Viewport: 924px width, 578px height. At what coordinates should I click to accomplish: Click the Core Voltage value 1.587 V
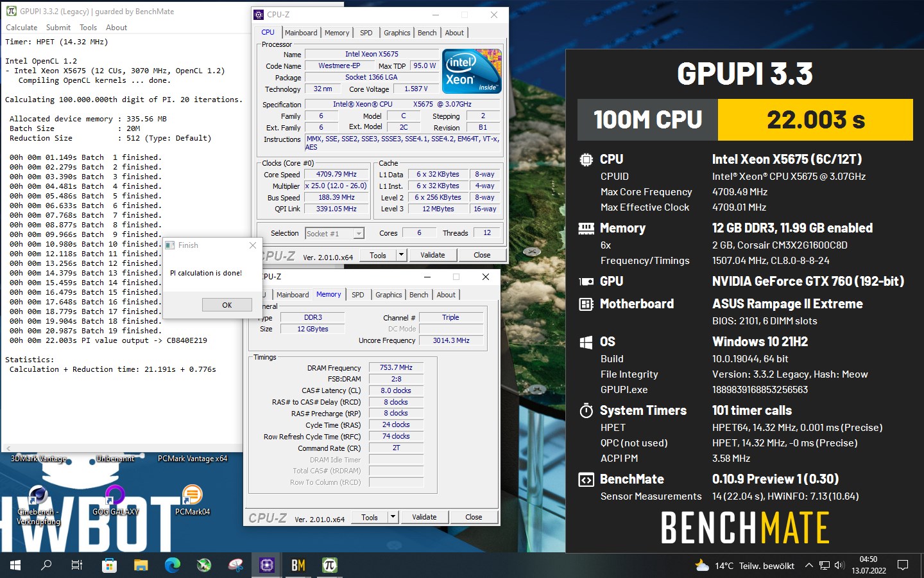coord(416,89)
